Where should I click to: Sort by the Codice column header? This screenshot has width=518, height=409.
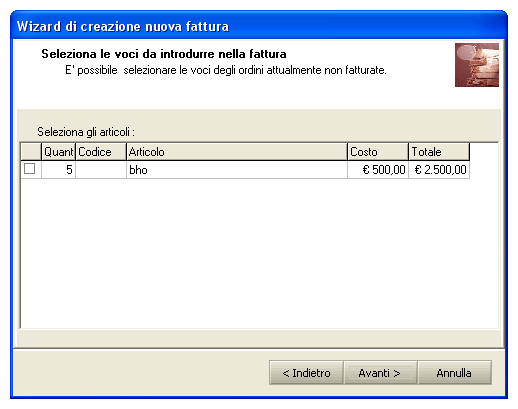pyautogui.click(x=101, y=152)
